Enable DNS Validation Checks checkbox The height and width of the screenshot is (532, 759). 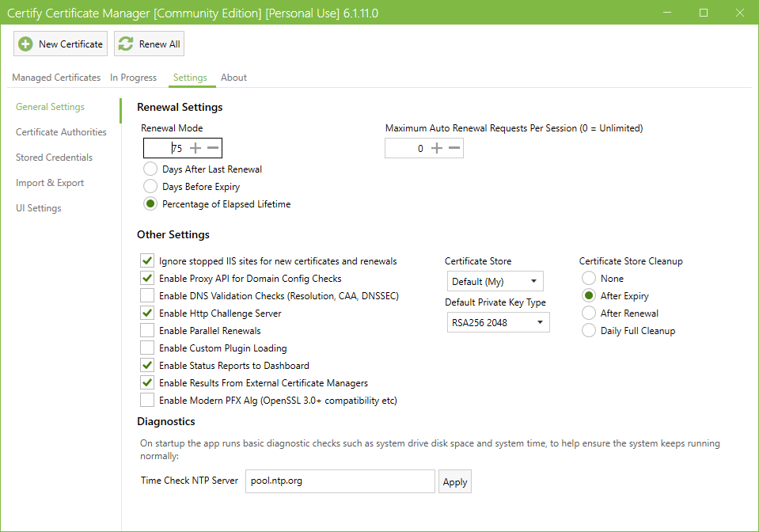(147, 296)
